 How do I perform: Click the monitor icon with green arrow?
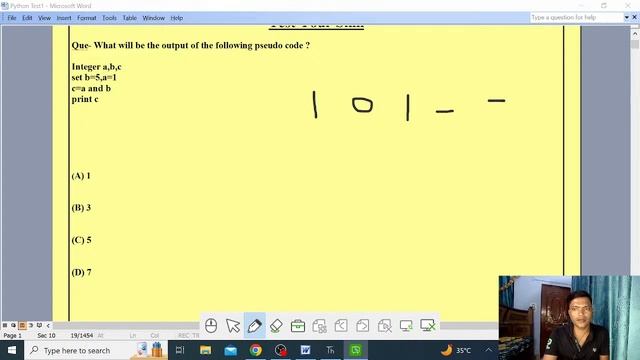[406, 326]
